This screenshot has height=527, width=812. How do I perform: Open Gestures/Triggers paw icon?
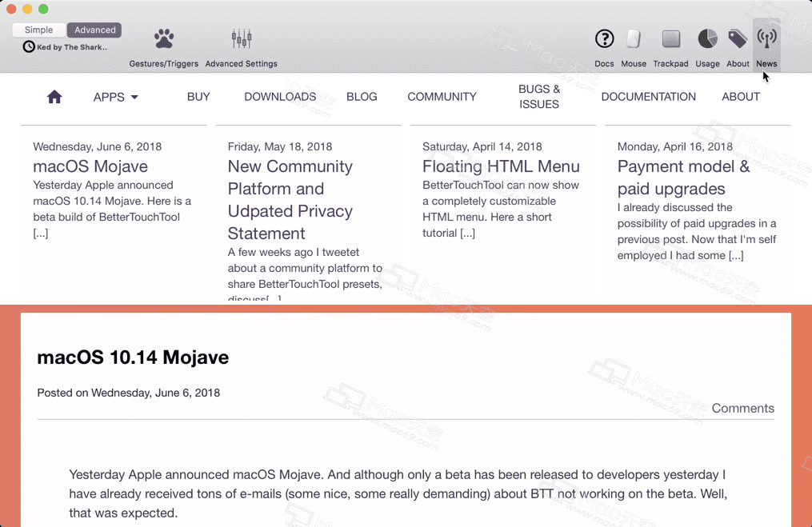pyautogui.click(x=164, y=38)
